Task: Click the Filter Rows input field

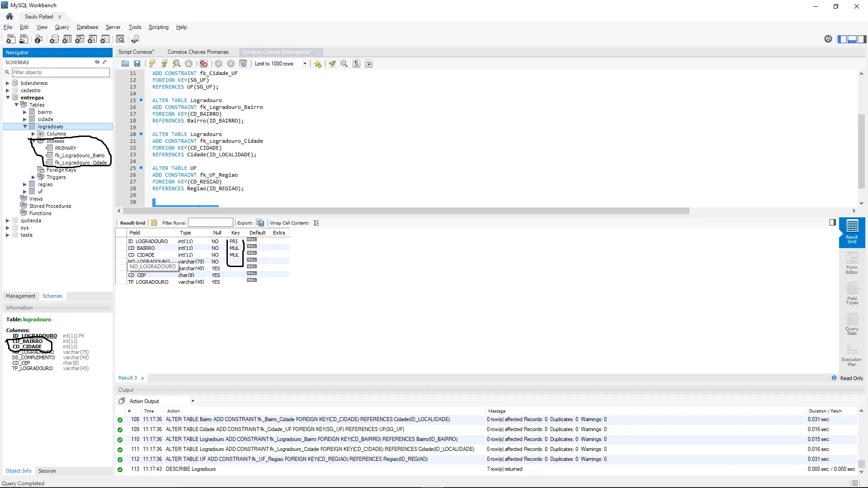Action: pos(210,223)
